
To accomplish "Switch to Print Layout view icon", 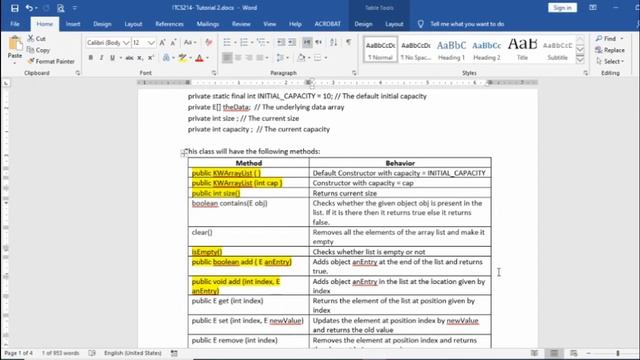I will (x=554, y=353).
